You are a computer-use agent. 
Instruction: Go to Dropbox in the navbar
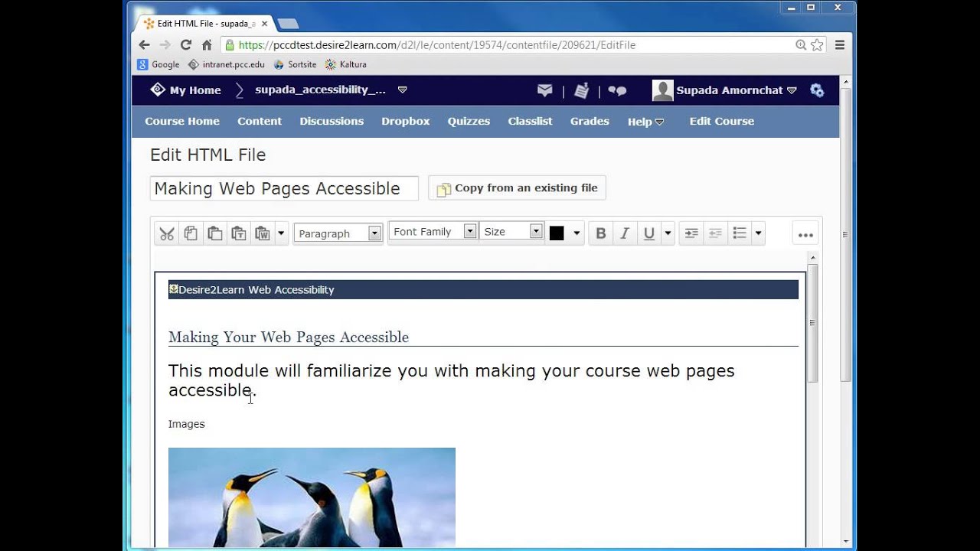[x=406, y=121]
